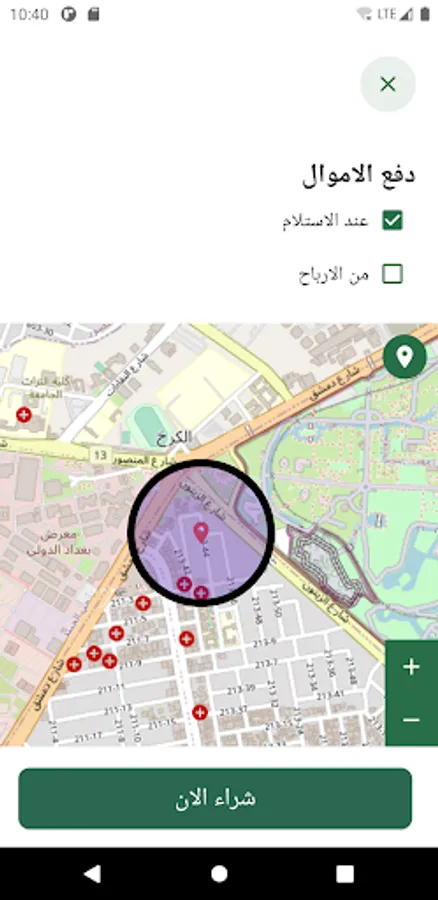Uncheck the عند الاستلام checkbox
Image resolution: width=438 pixels, height=900 pixels.
(393, 220)
